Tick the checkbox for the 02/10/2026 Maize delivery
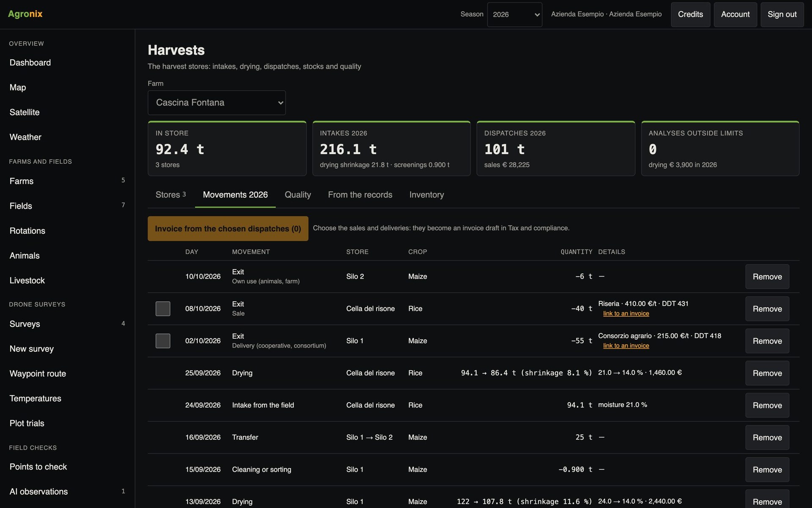 [163, 341]
